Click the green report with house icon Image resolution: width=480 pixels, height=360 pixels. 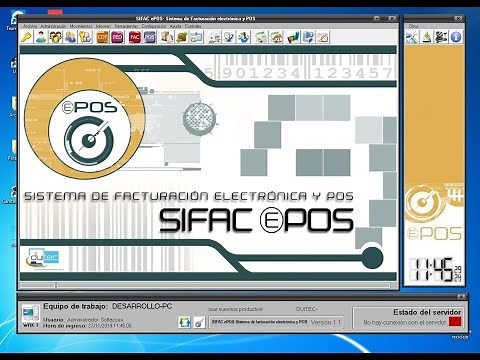pos(276,37)
